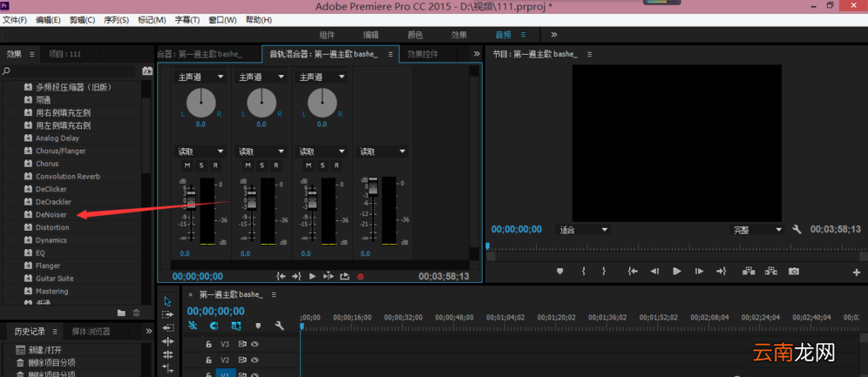Enable record on third mixer track
The image size is (868, 377).
(x=336, y=165)
